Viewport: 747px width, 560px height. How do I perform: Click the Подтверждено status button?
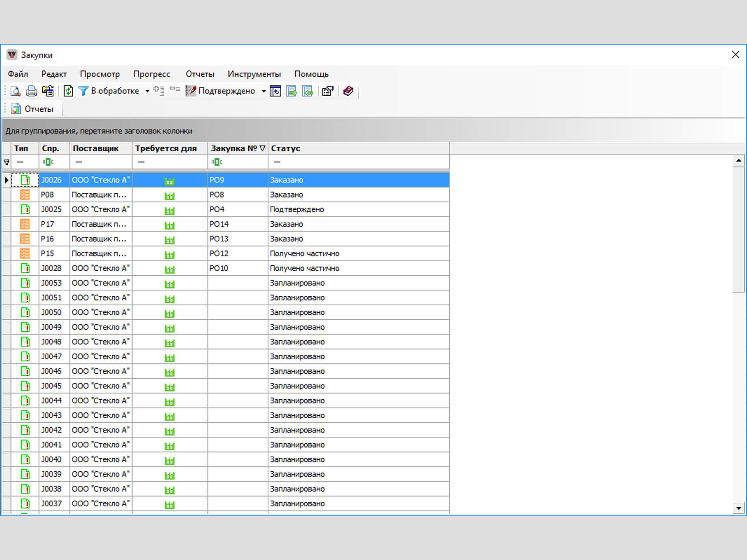click(221, 91)
